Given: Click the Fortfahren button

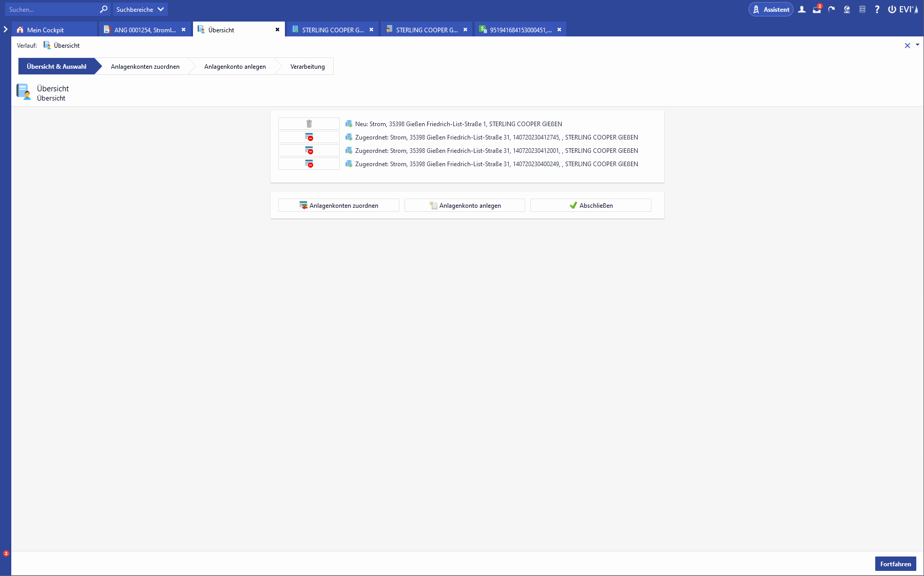Looking at the screenshot, I should pos(895,564).
